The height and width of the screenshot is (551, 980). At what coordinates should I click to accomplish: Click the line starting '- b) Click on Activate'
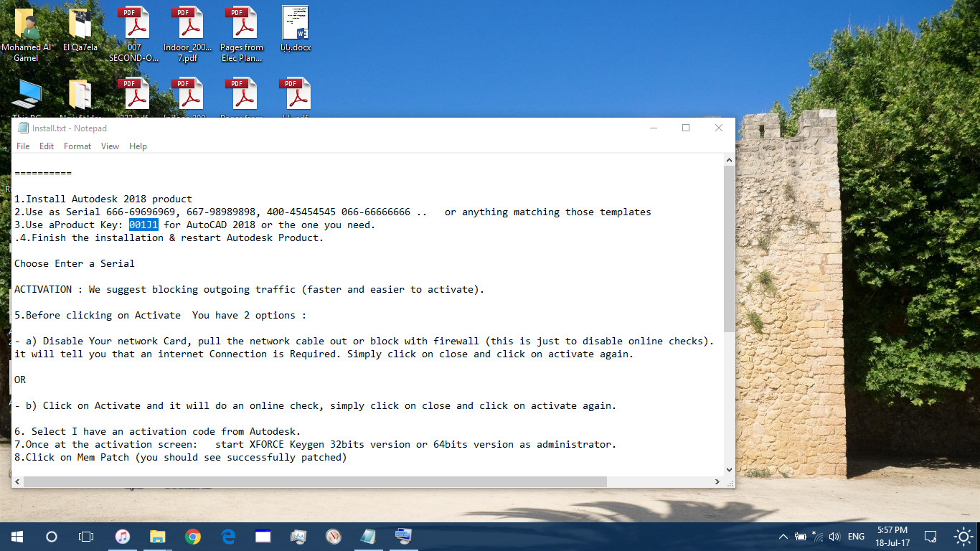coord(316,405)
